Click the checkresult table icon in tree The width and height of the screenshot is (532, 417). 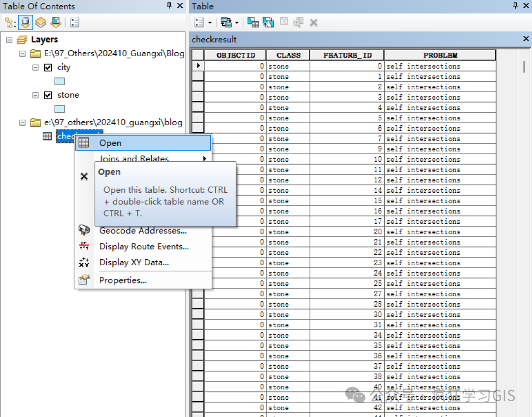(47, 136)
